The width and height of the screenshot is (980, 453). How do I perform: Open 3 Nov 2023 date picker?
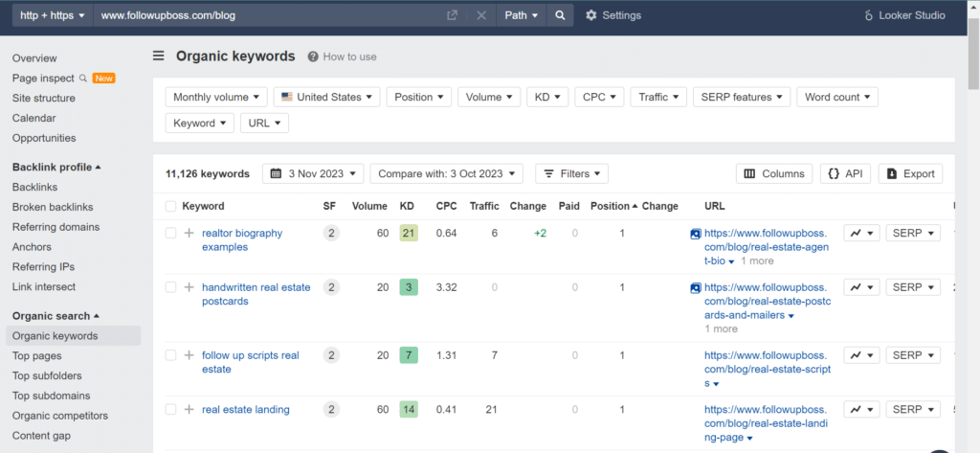click(313, 174)
